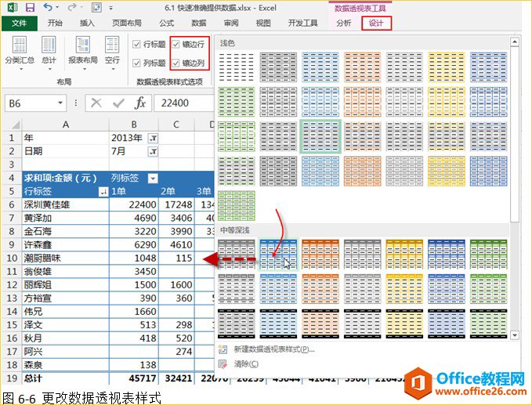Click cell B6 with value 22400
The image size is (532, 405).
pos(134,205)
